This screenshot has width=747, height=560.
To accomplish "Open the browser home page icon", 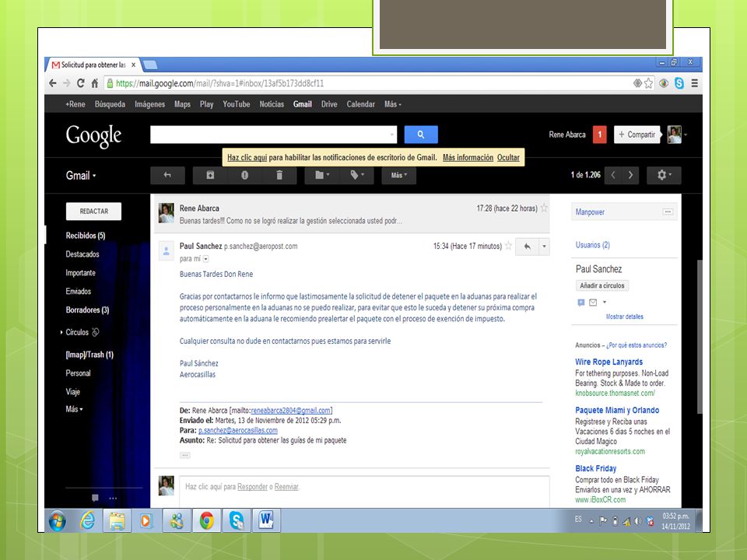I will [94, 83].
